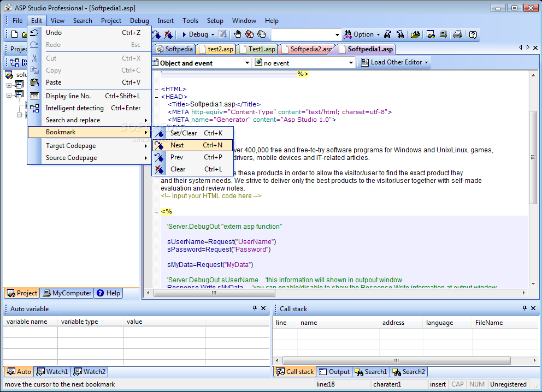The image size is (542, 392).
Task: Click the Clear bookmark icon in submenu
Action: (159, 170)
